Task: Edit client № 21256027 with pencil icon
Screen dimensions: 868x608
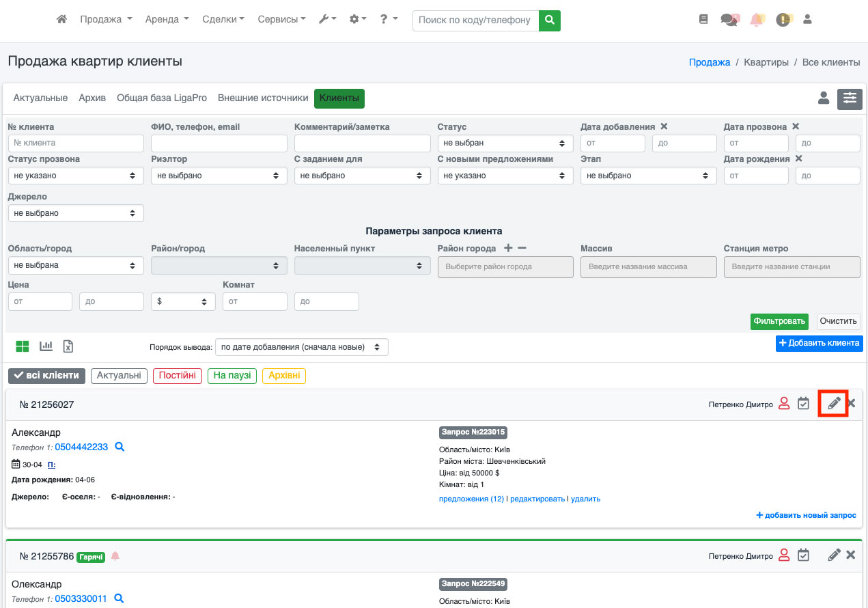Action: pyautogui.click(x=833, y=404)
